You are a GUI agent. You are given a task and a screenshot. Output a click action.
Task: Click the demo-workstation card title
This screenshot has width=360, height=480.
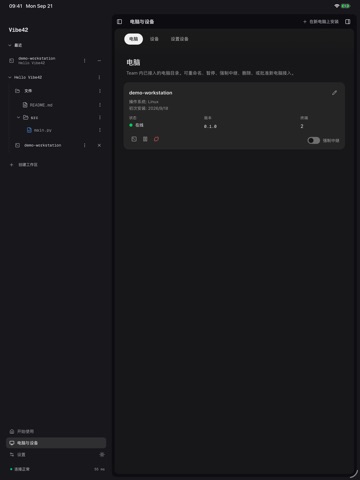(x=151, y=93)
